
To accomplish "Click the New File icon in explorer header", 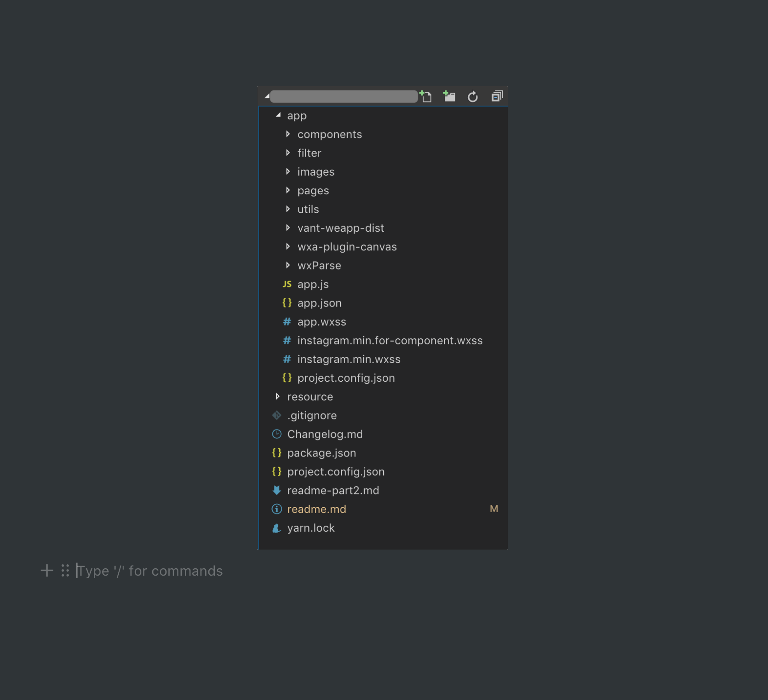I will click(x=426, y=96).
